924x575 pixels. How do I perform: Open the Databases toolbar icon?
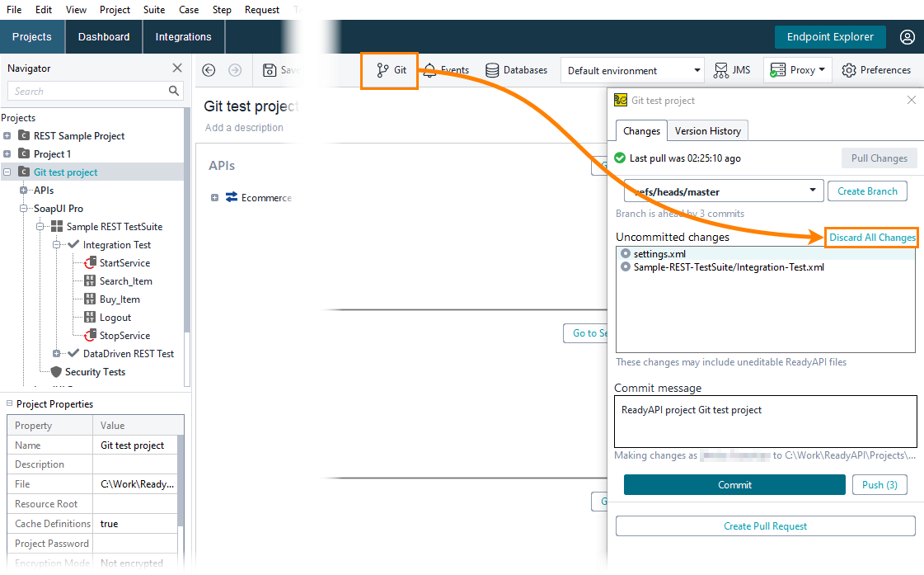(492, 70)
